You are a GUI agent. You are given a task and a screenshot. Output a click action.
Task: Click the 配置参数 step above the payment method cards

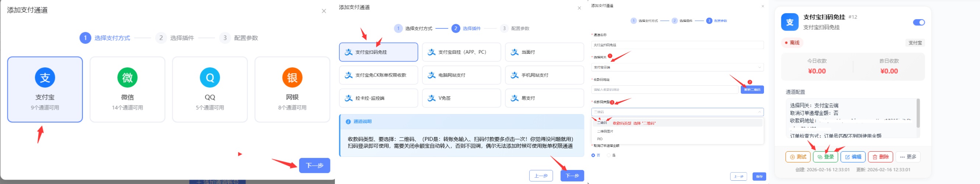239,38
